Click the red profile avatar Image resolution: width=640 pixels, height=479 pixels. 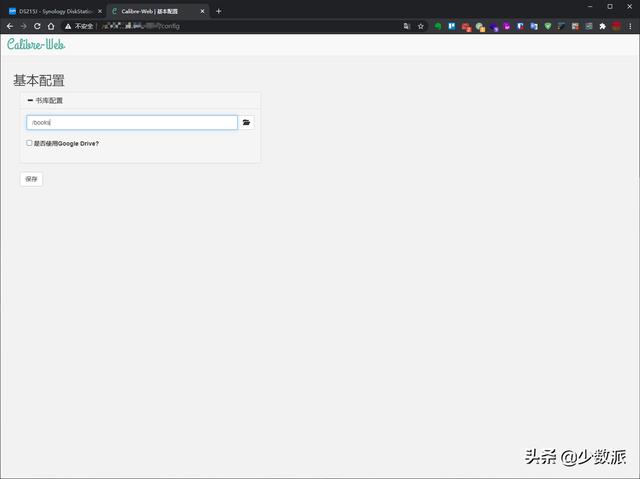616,26
